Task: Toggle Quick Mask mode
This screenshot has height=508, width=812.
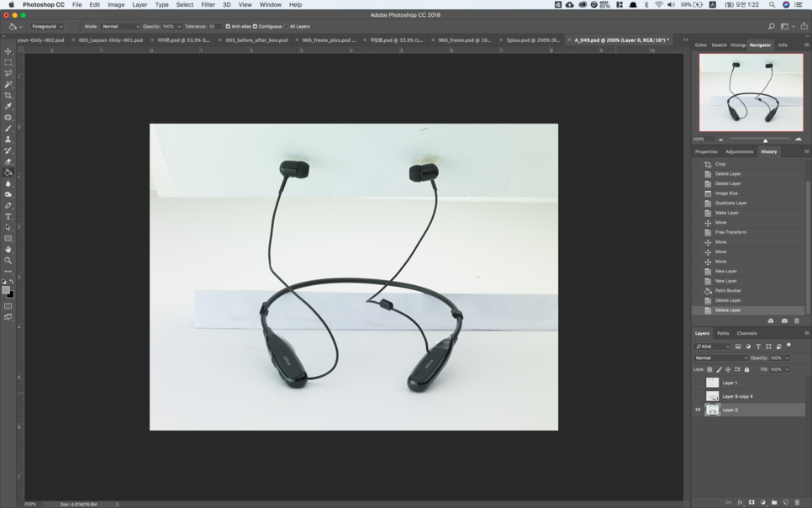Action: [x=8, y=306]
